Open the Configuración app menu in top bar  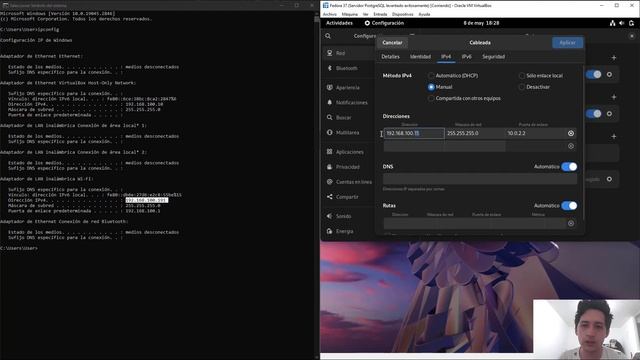[x=384, y=23]
